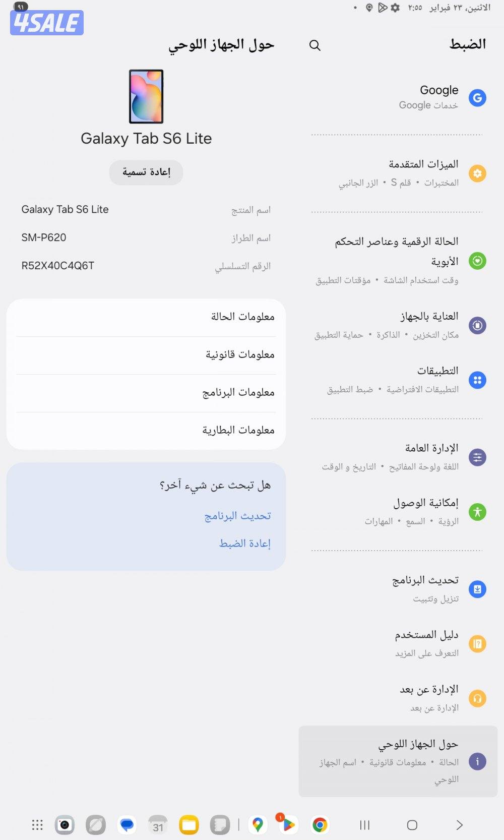Open the Digital Wellbeing (الحالة الرقمية) icon
504x840 pixels.
tap(477, 261)
